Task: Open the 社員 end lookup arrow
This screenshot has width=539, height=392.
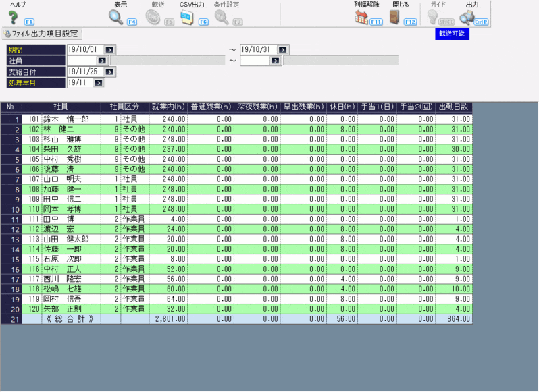Action: (x=275, y=61)
